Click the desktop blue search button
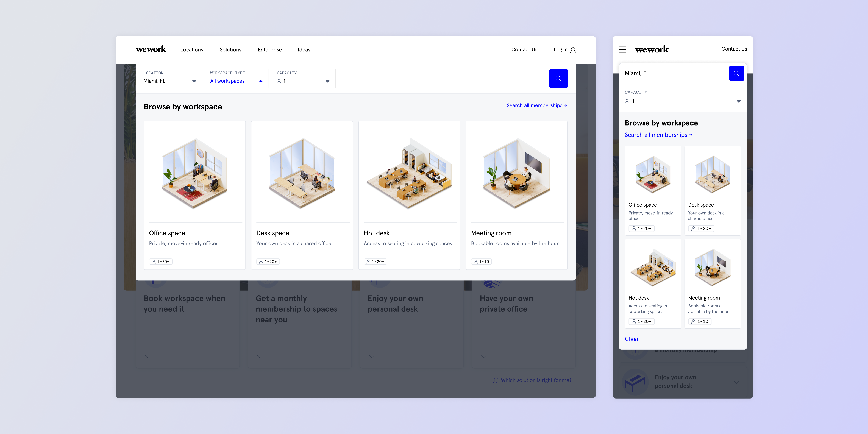Viewport: 868px width, 434px height. coord(558,79)
